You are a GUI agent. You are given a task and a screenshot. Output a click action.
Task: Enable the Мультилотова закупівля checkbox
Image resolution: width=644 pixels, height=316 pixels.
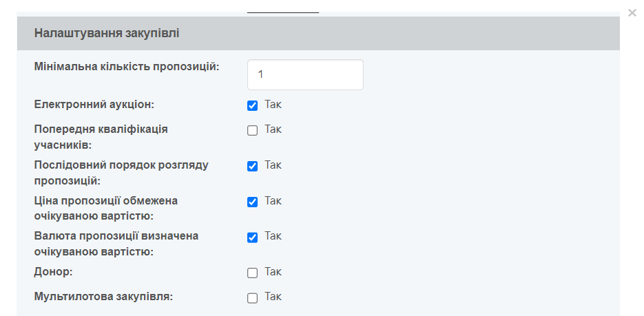tap(252, 298)
